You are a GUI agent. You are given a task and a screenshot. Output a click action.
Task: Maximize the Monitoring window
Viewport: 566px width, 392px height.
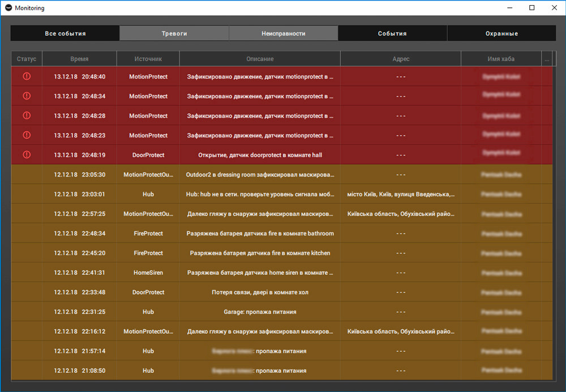tap(531, 8)
